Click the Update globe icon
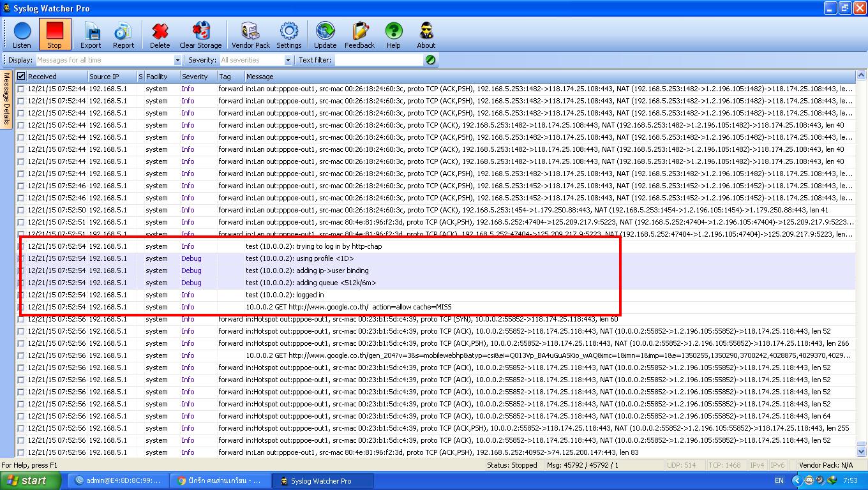868x490 pixels. (x=325, y=34)
